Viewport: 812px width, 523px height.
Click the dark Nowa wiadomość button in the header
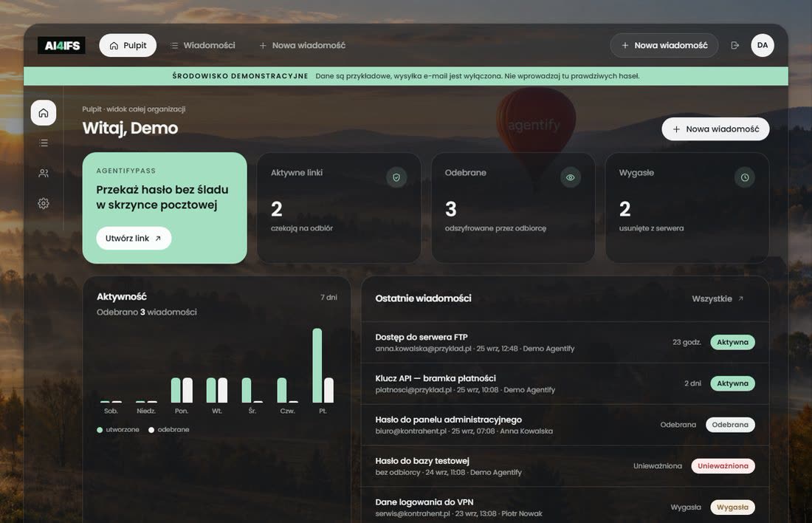click(664, 45)
